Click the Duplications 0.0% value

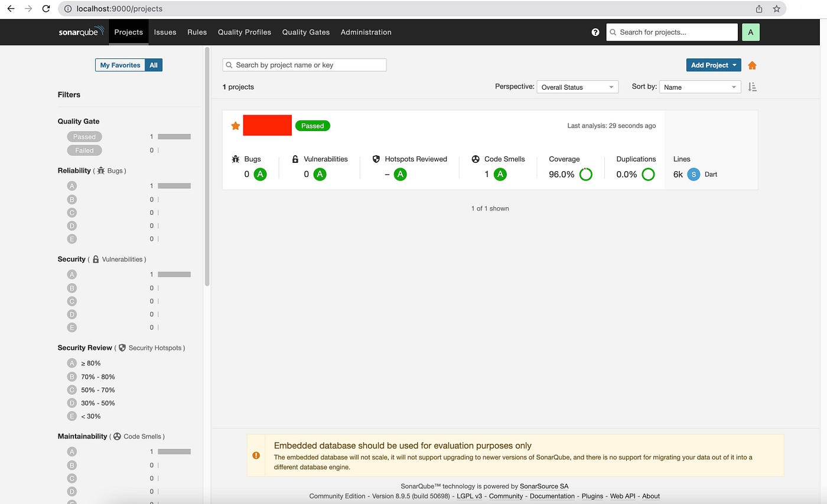(x=627, y=174)
